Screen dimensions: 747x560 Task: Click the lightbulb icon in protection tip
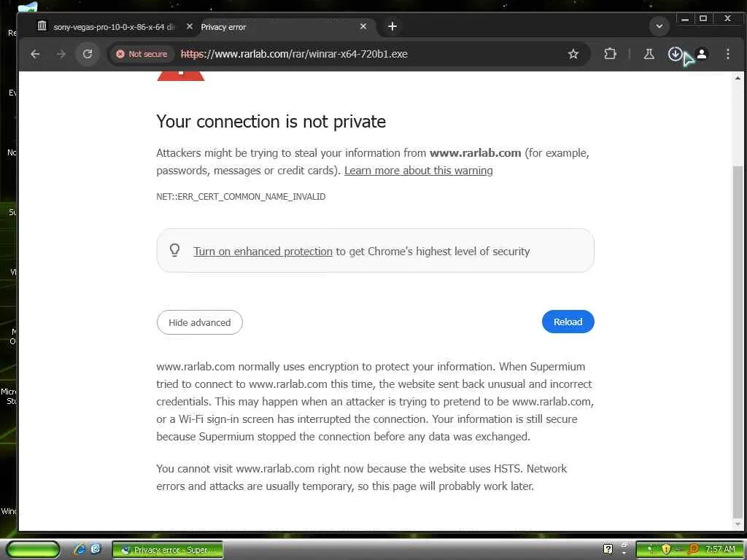point(175,250)
